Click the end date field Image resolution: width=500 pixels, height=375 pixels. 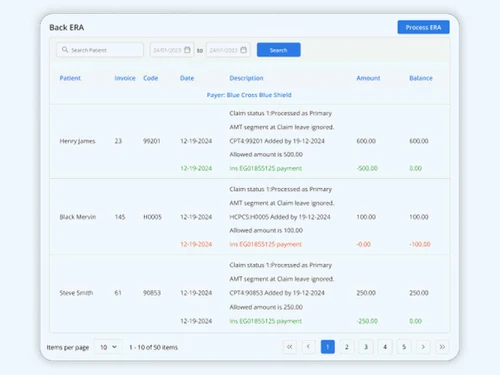[228, 50]
